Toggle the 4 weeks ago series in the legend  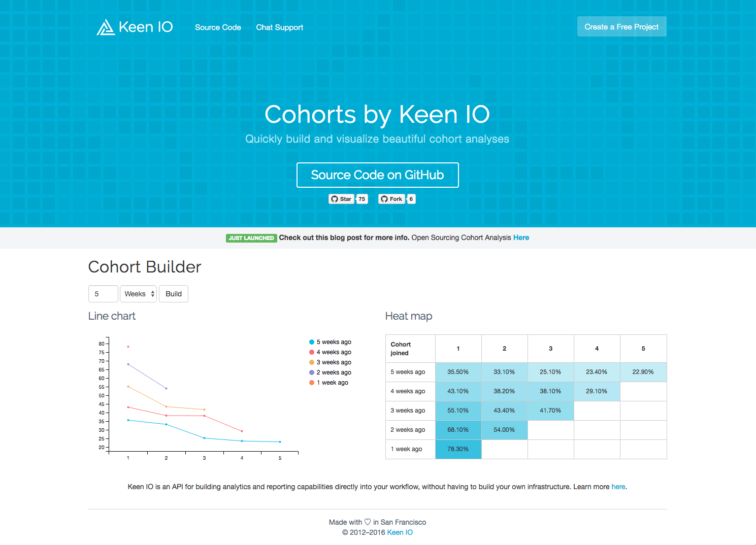pos(311,352)
